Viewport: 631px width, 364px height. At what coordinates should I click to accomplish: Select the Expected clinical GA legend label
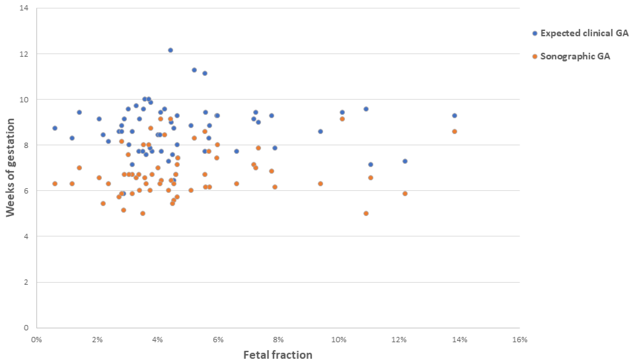(585, 33)
